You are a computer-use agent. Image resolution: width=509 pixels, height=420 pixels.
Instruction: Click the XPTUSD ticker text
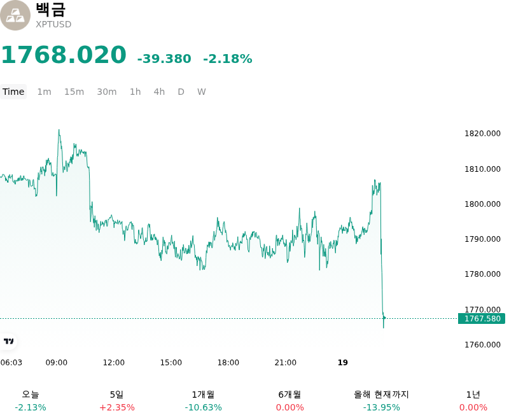pyautogui.click(x=53, y=24)
